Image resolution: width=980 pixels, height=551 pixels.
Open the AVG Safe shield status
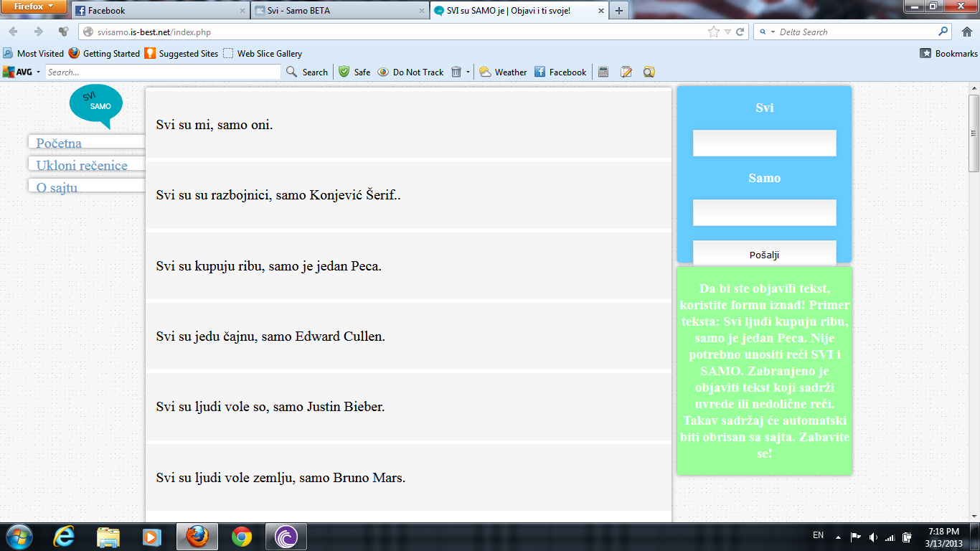[x=354, y=72]
